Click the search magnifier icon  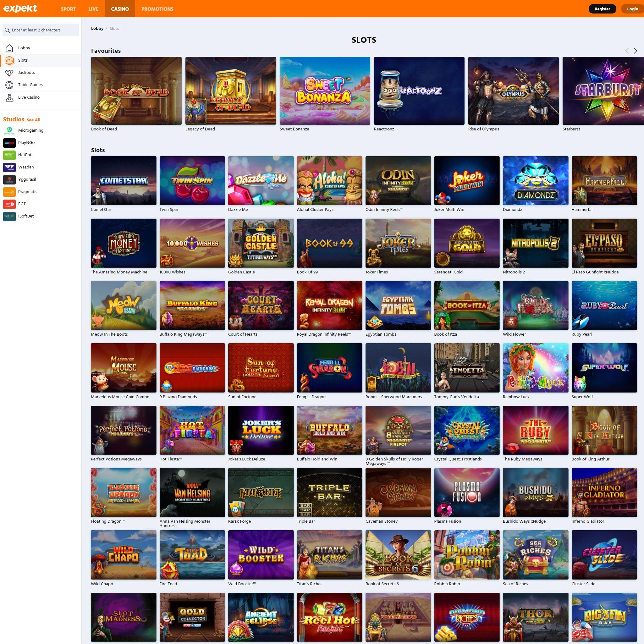click(x=7, y=30)
